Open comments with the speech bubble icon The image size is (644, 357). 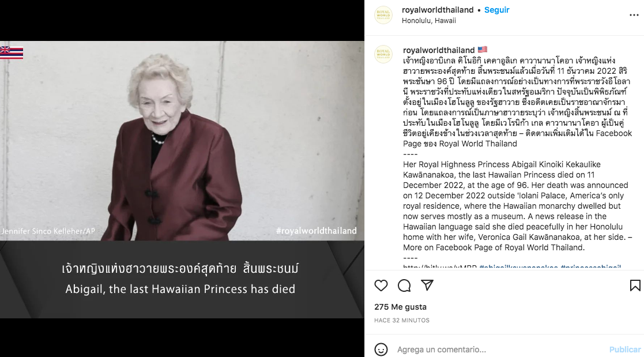404,285
